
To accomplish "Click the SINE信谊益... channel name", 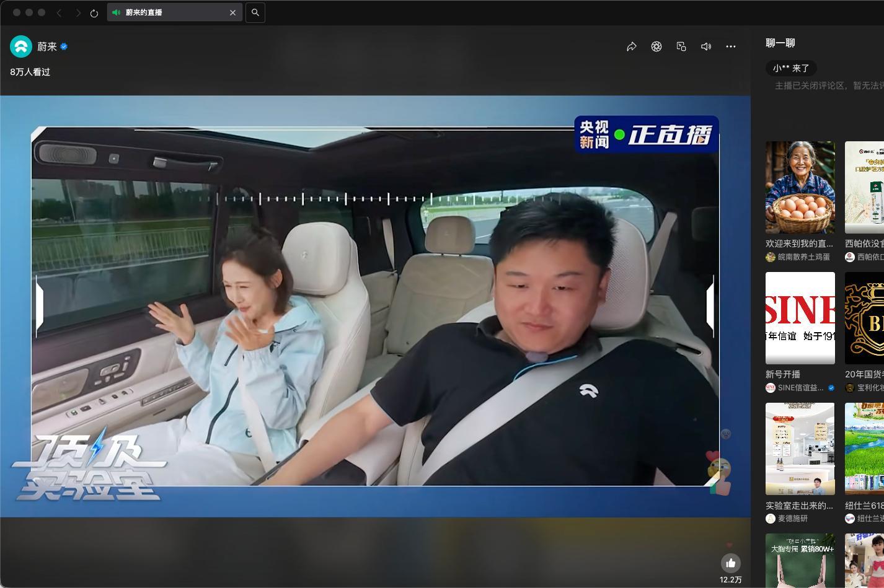I will click(x=801, y=387).
